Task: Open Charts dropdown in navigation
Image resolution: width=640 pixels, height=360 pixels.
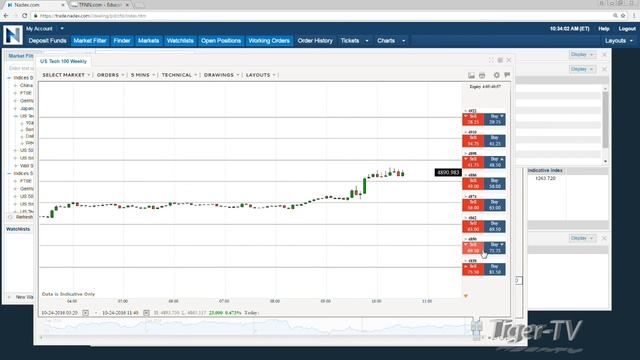Action: (391, 41)
